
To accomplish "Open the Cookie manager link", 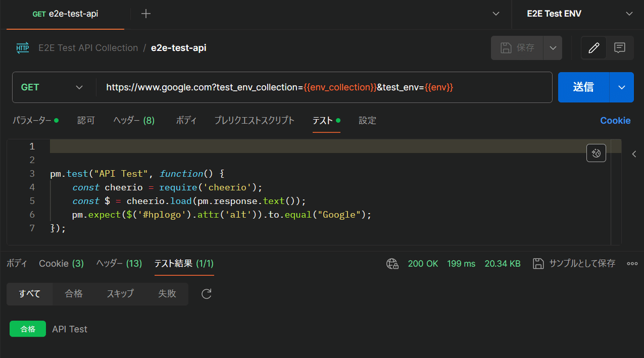I will 615,120.
